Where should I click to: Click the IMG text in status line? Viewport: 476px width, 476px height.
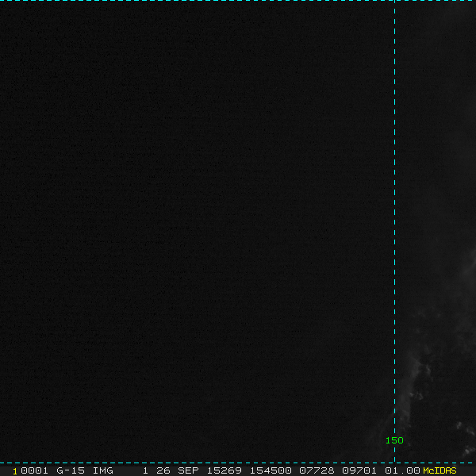tap(102, 470)
